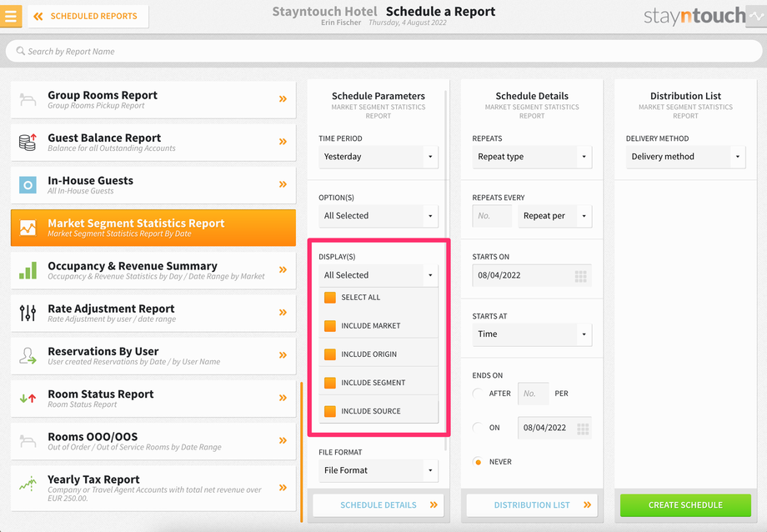Click the Reservations By User person icon
The height and width of the screenshot is (532, 767).
(28, 356)
